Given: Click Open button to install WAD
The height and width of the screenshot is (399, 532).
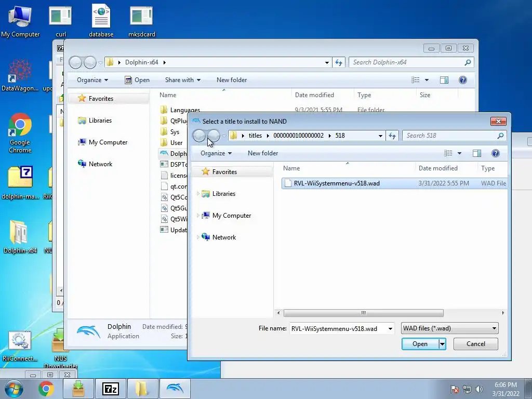Looking at the screenshot, I should click(420, 344).
